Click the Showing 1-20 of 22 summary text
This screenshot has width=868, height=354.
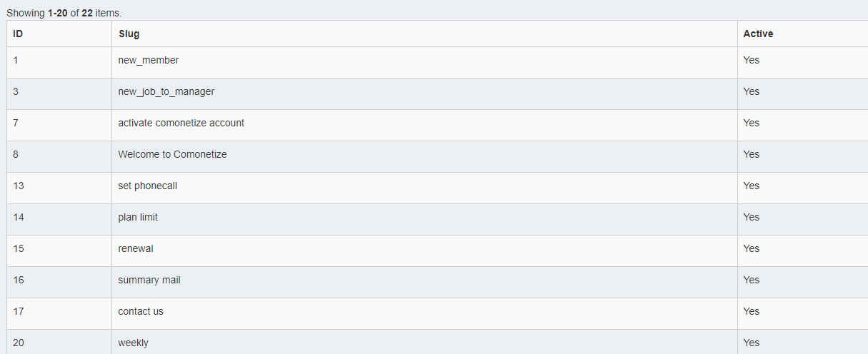point(64,13)
